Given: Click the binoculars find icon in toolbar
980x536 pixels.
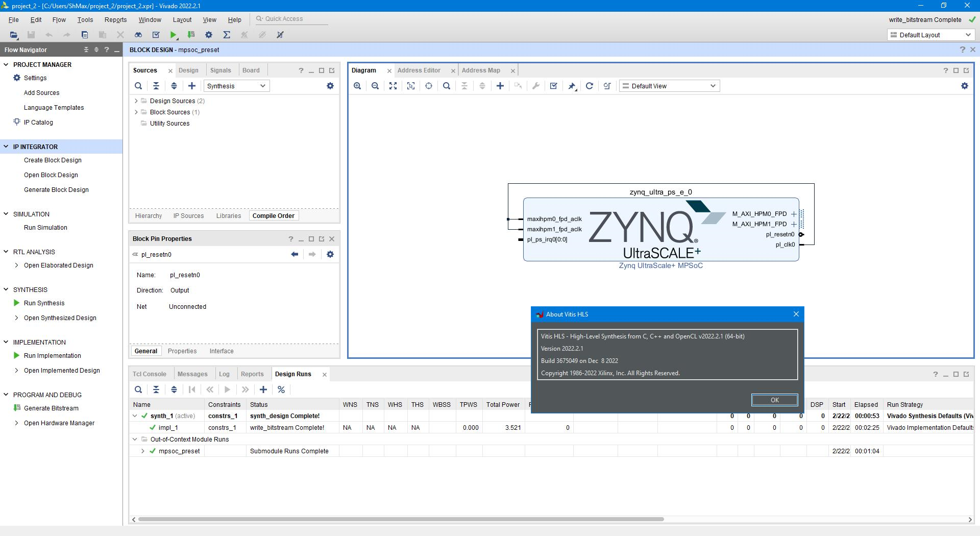Looking at the screenshot, I should (138, 35).
